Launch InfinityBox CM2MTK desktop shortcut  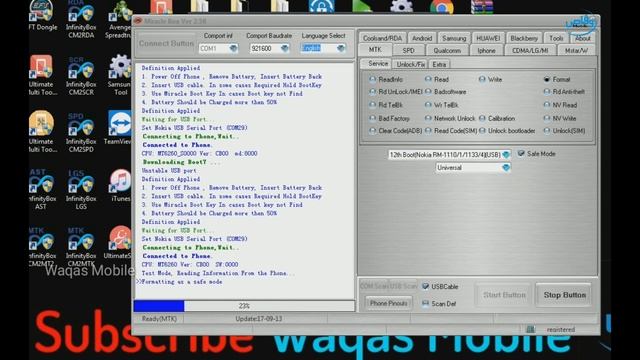(x=81, y=247)
